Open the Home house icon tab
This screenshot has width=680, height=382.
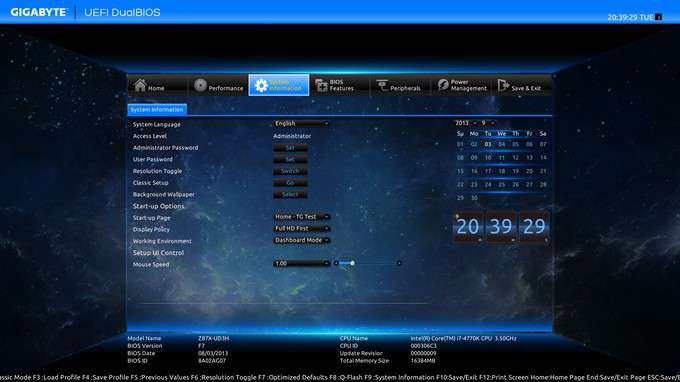140,85
